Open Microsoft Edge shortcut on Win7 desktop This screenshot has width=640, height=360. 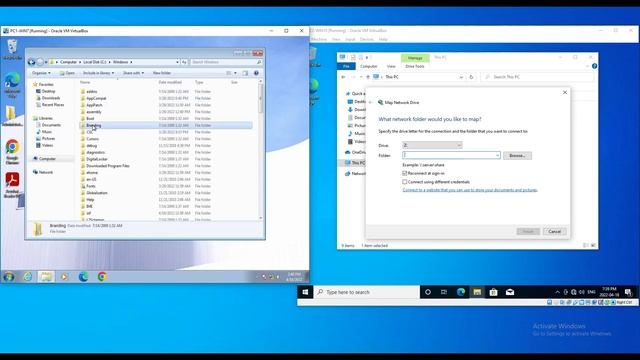click(12, 84)
